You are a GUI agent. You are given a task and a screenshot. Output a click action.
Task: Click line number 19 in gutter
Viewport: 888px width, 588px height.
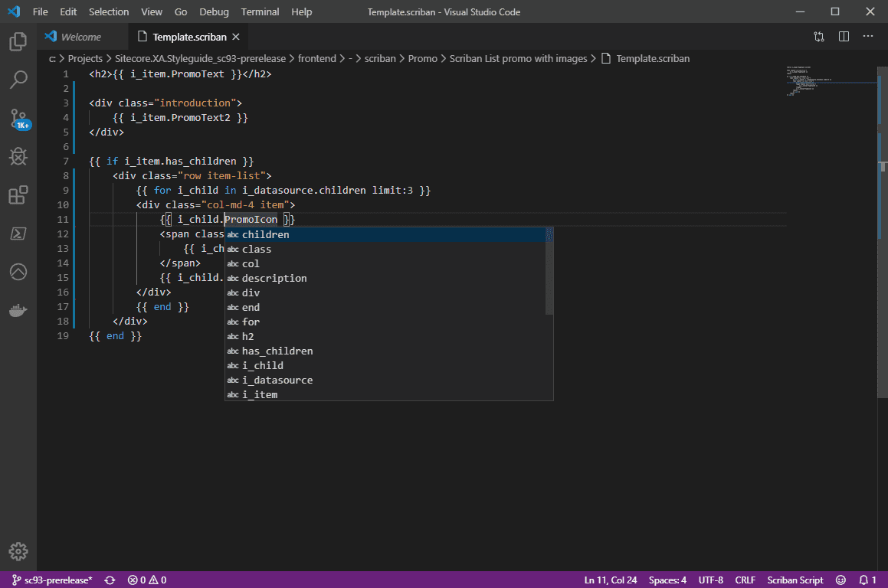coord(62,336)
